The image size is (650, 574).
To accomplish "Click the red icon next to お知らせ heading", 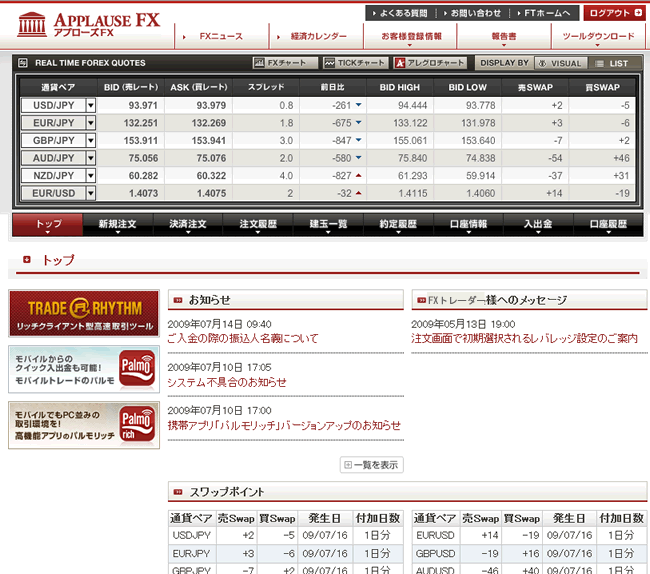I will click(178, 300).
